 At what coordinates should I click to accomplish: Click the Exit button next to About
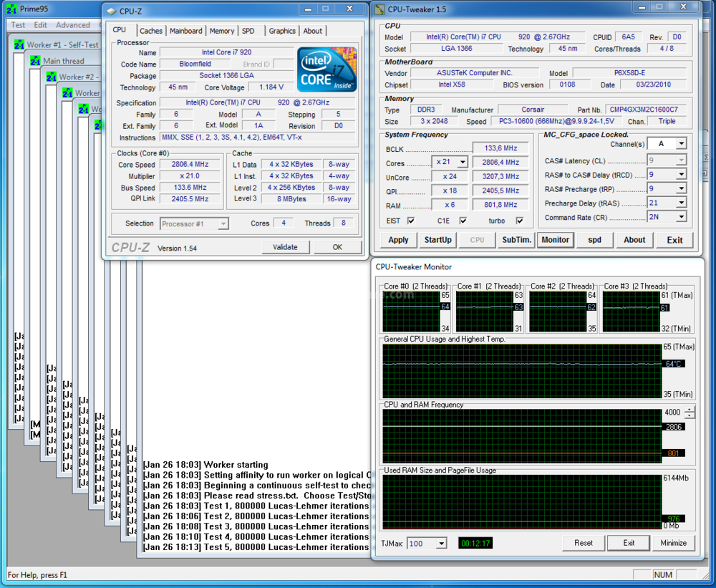coord(674,240)
